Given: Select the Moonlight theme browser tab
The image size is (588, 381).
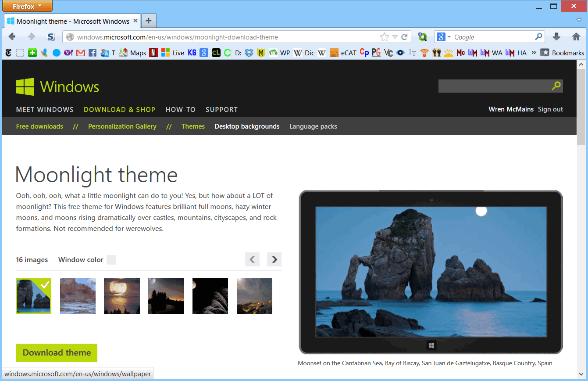Looking at the screenshot, I should coord(72,21).
